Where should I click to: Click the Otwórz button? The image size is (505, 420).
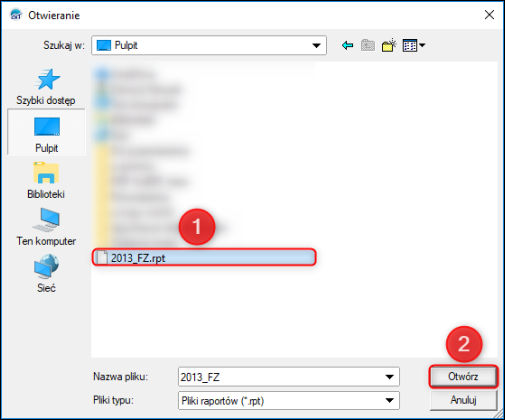click(463, 377)
